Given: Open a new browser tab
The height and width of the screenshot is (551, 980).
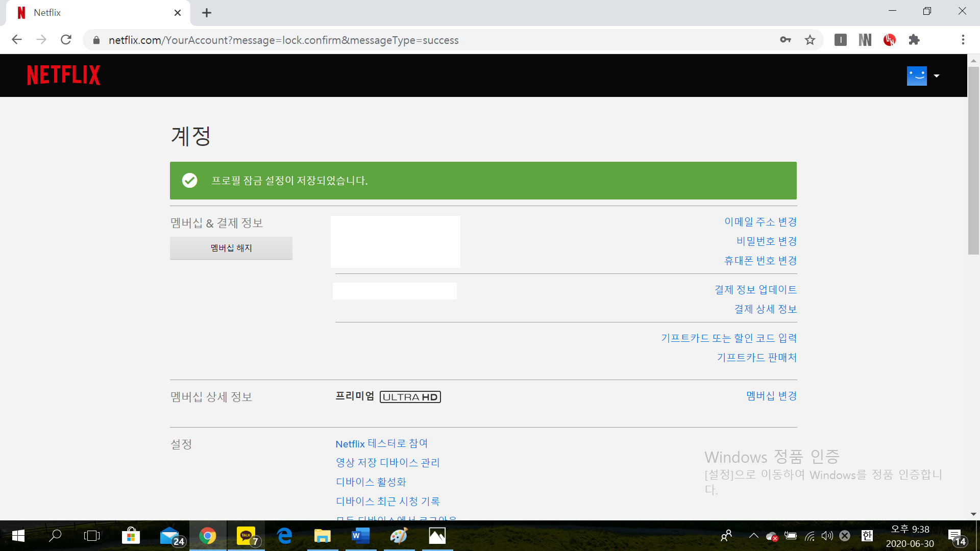Looking at the screenshot, I should coord(206,13).
